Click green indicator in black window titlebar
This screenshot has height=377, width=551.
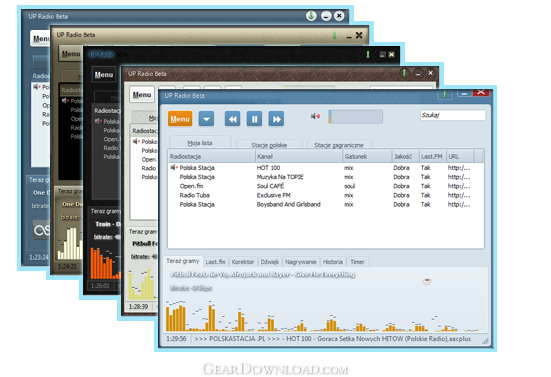(x=368, y=54)
